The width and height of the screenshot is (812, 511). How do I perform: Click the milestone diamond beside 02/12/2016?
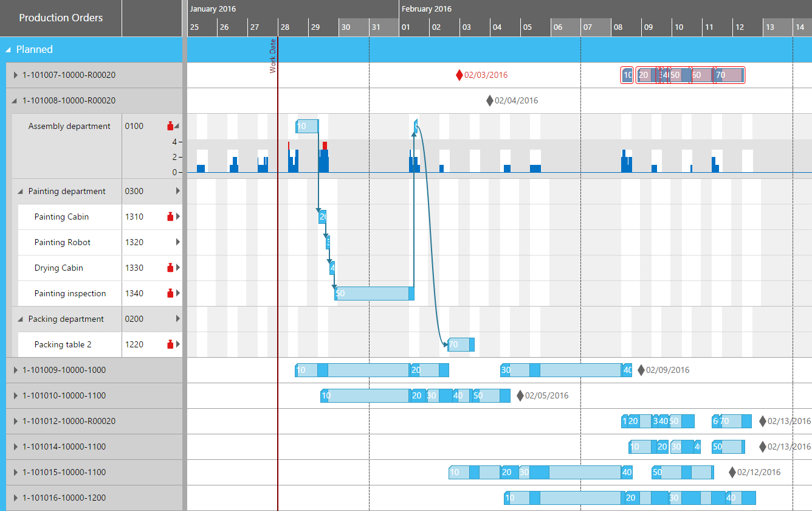click(x=733, y=471)
